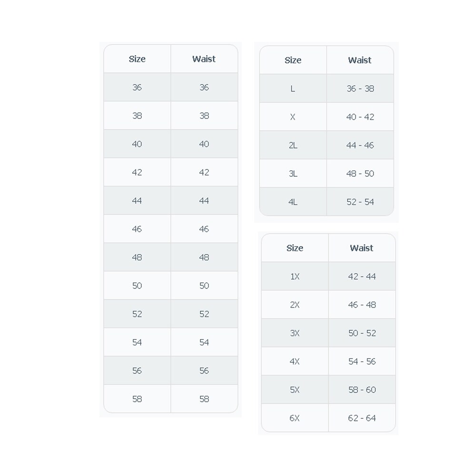
Task: Click the 3X size cell
Action: [295, 333]
